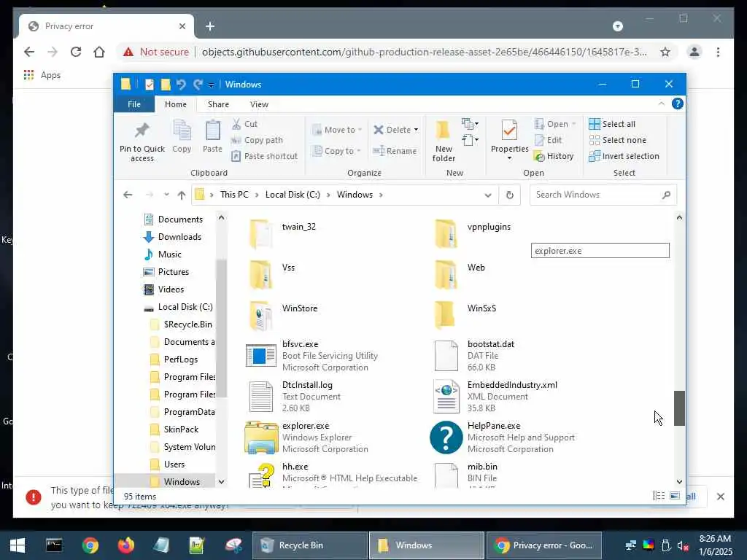Switch to Recycle Bin taskbar window
The height and width of the screenshot is (560, 747).
[309, 545]
